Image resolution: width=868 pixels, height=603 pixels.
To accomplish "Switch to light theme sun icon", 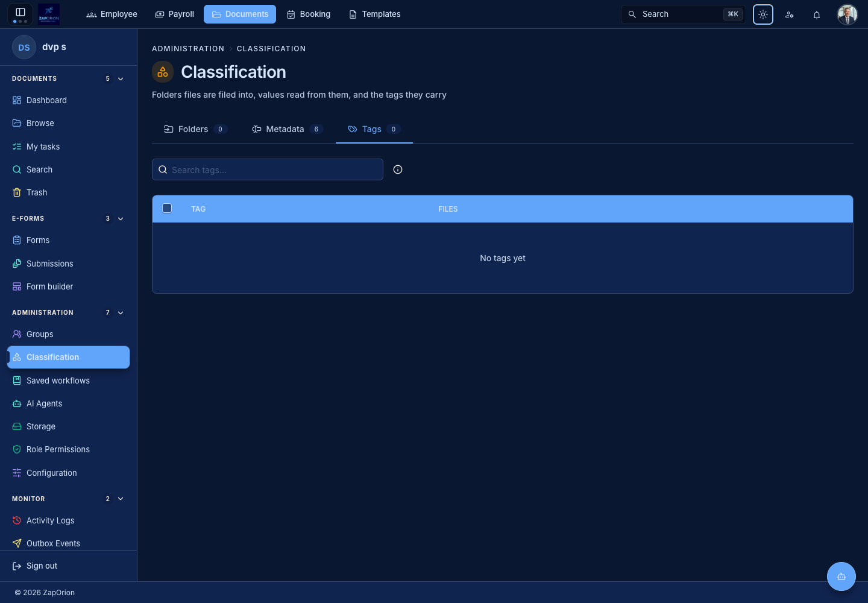I will tap(763, 14).
